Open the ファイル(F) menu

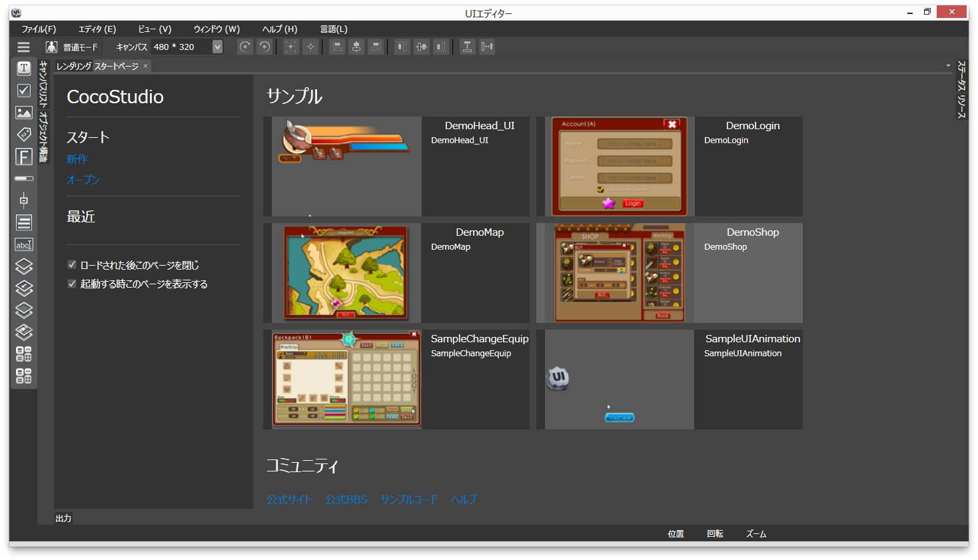tap(38, 29)
